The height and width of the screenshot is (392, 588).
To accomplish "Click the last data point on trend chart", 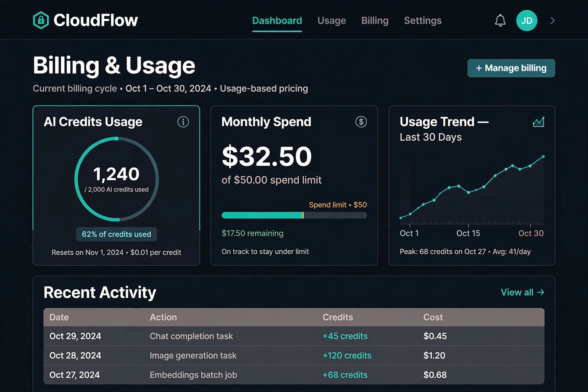I will point(543,157).
